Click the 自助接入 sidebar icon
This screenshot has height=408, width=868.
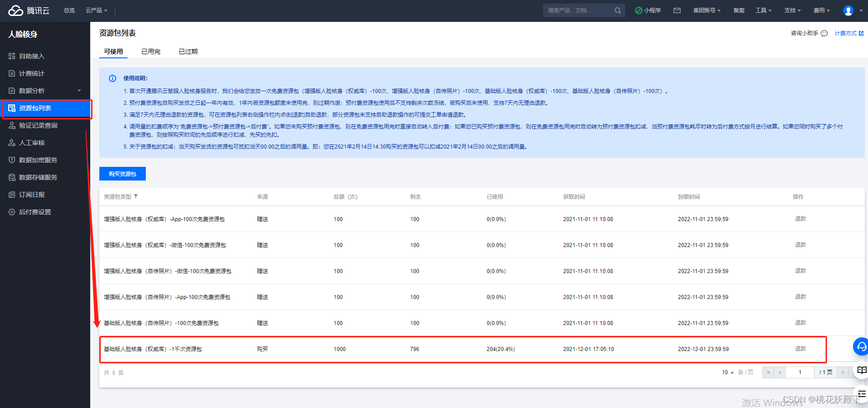tap(12, 56)
